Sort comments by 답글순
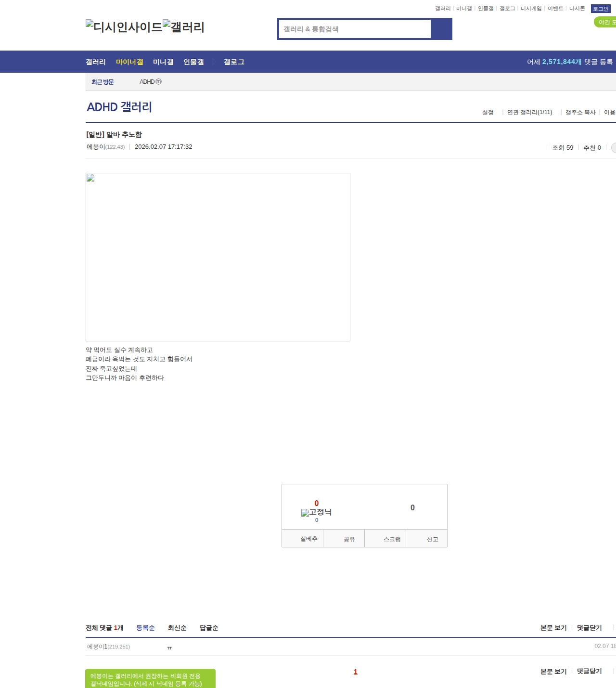This screenshot has height=688, width=616. click(209, 628)
